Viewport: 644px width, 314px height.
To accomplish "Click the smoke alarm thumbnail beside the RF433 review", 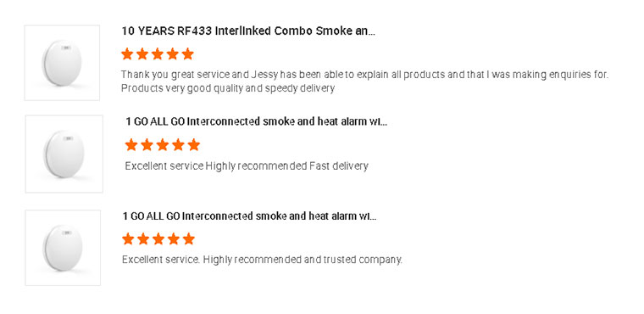I will (62, 63).
